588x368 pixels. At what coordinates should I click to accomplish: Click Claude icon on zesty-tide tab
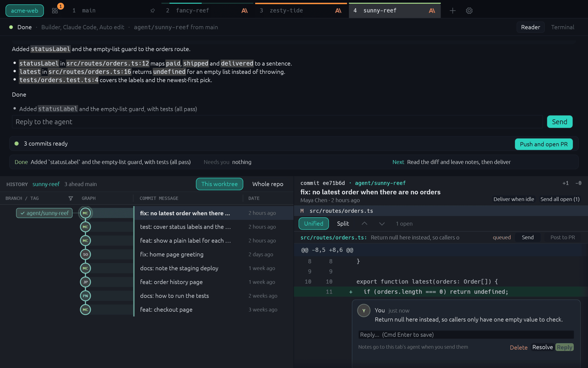[338, 11]
